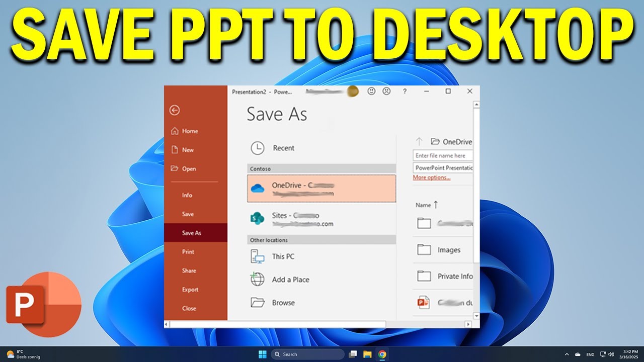This screenshot has height=362, width=644.
Task: Click the horizontal scrollbar right arrow
Action: [468, 324]
